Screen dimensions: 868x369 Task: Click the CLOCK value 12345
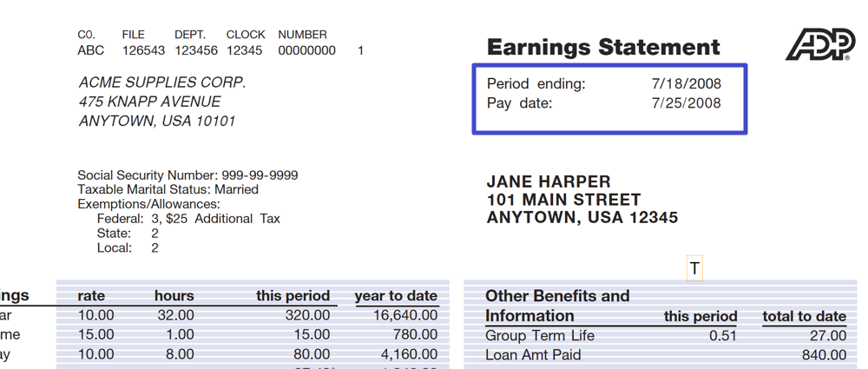244,50
